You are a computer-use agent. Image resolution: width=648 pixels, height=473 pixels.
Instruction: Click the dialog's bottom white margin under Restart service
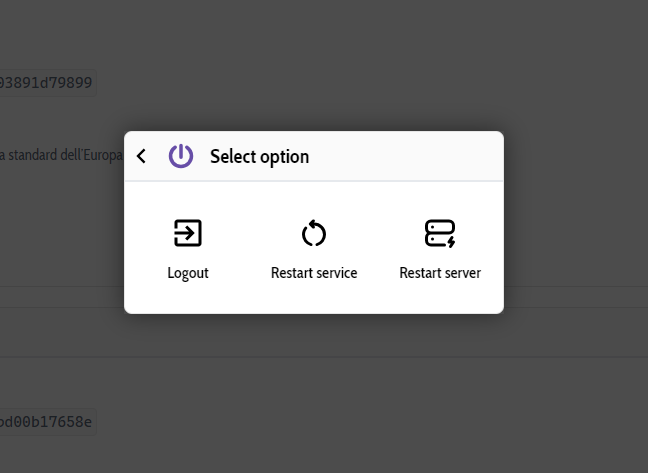[314, 301]
